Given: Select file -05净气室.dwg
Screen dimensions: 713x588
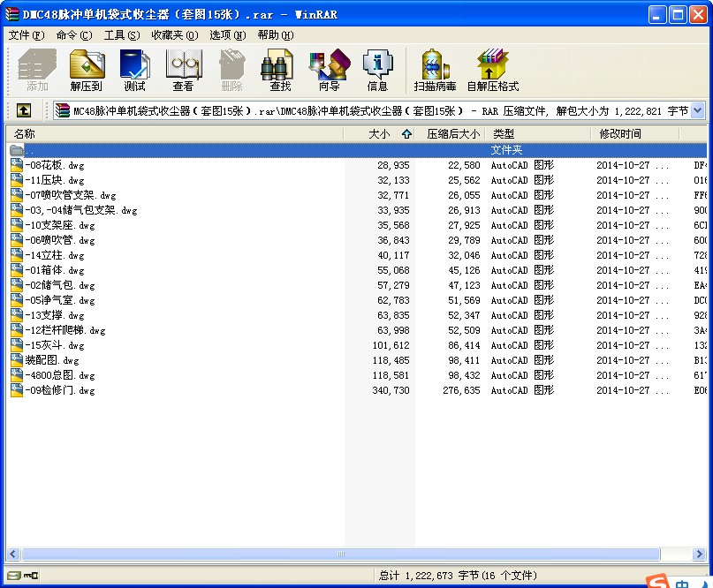Looking at the screenshot, I should (60, 300).
